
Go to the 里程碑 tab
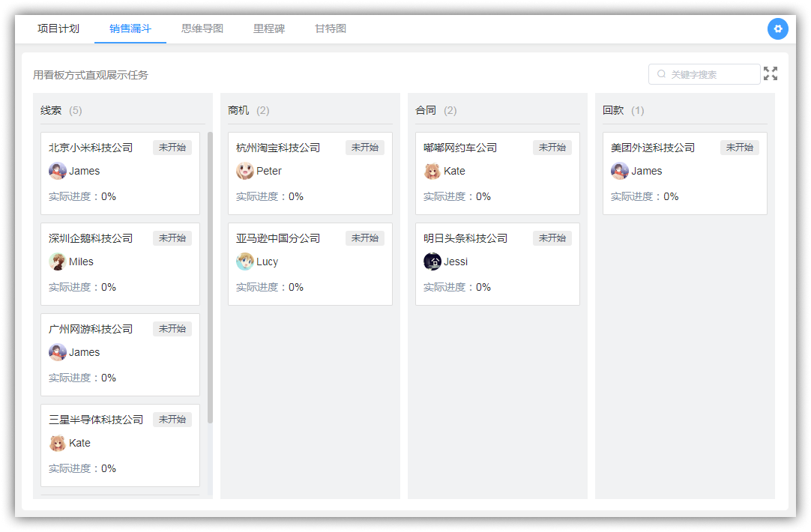[268, 29]
